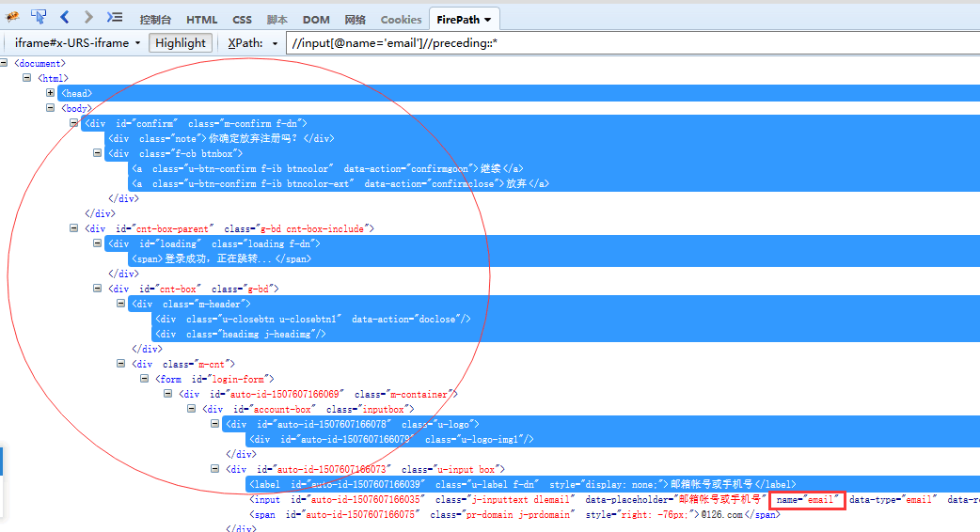Collapse the div id confirm node
Viewport: 980px width, 532px height.
(x=73, y=123)
